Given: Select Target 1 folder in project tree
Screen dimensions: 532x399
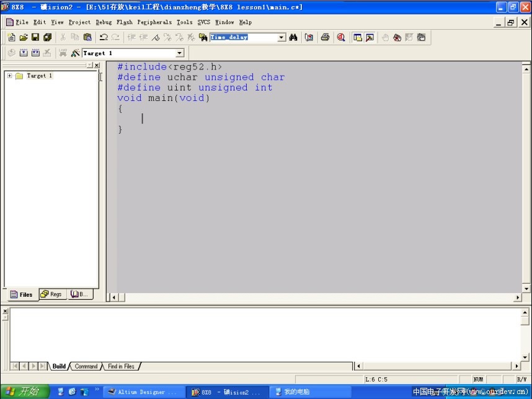Looking at the screenshot, I should pyautogui.click(x=34, y=76).
